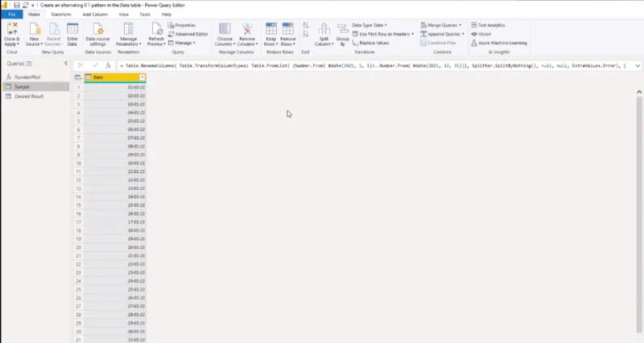Click Use First Row as Headers

pyautogui.click(x=383, y=34)
